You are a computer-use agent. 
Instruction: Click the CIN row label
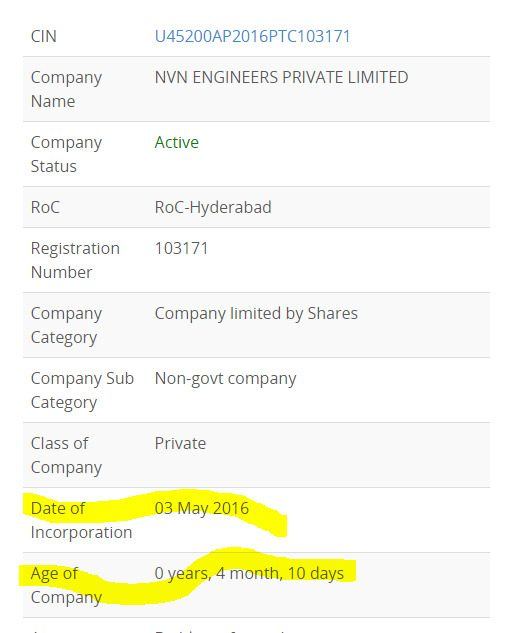(x=44, y=36)
